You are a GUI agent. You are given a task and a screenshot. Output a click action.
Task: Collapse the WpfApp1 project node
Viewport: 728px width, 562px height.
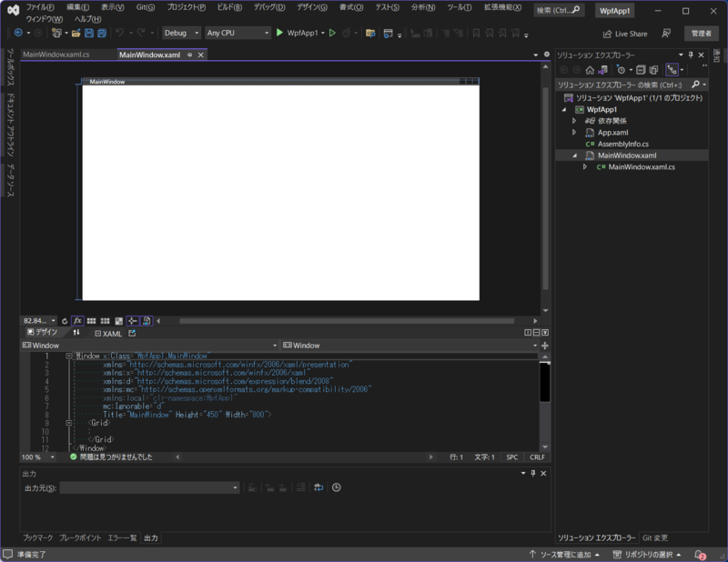564,109
